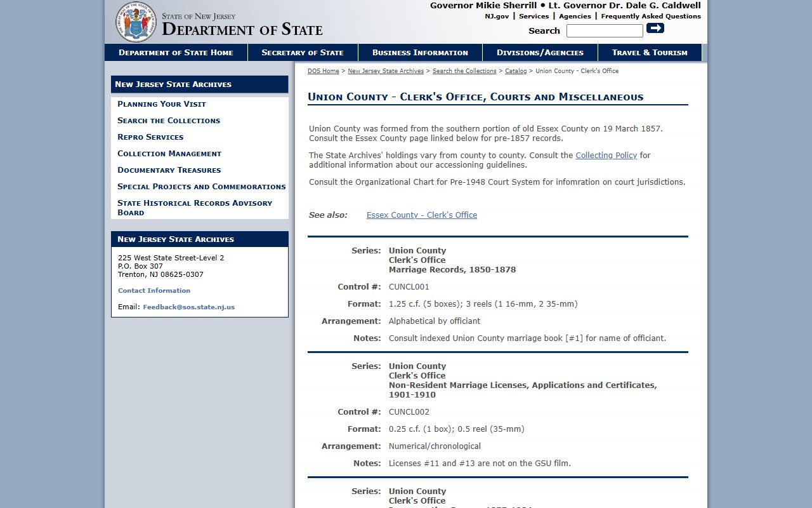Click 'Alphabetical by officiant' arrangement text
This screenshot has width=812, height=508.
click(x=435, y=321)
